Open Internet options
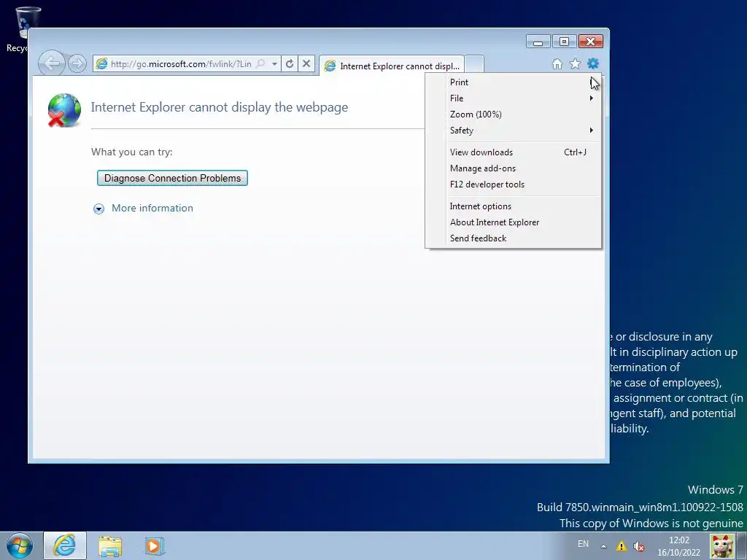 click(514, 206)
